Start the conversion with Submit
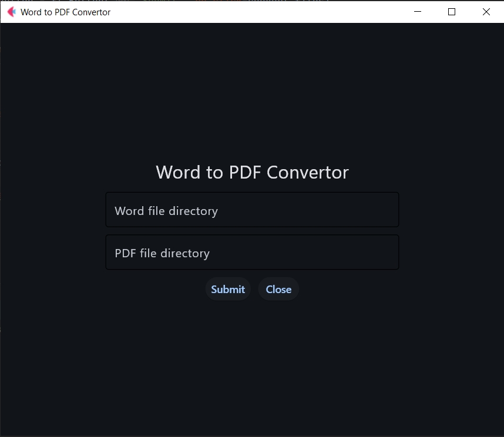504x437 pixels. (x=228, y=289)
